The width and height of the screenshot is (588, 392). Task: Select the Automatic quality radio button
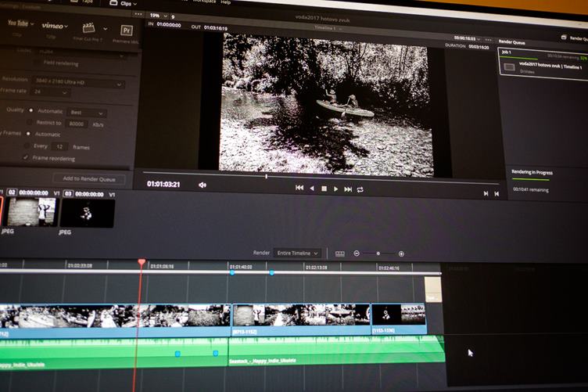click(x=31, y=110)
